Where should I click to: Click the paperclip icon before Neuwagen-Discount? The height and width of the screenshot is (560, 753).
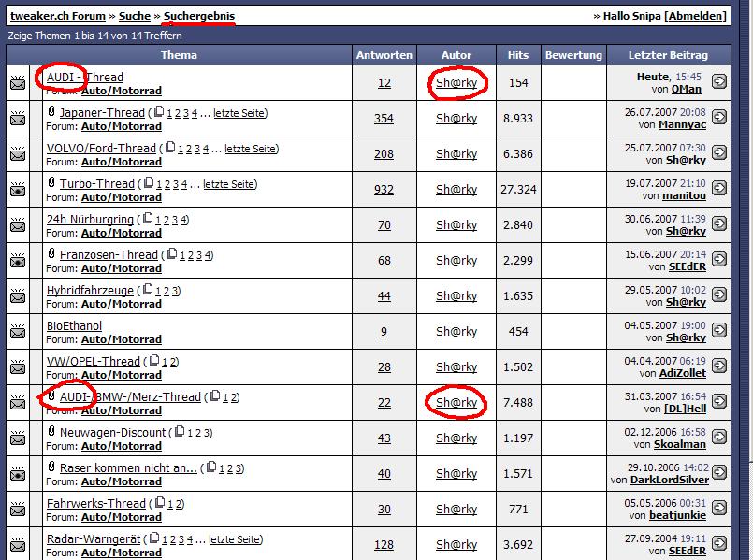pyautogui.click(x=51, y=432)
